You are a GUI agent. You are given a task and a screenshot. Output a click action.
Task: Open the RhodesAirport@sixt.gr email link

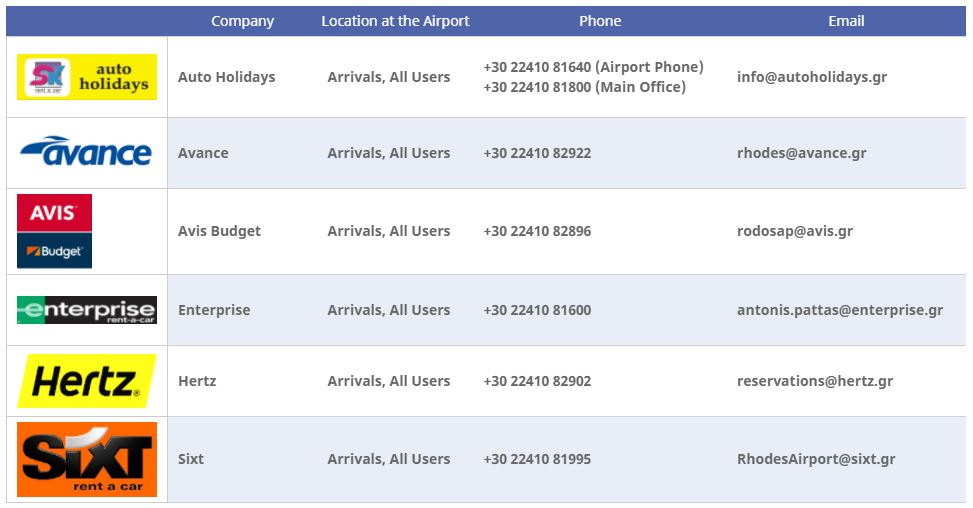[x=816, y=459]
